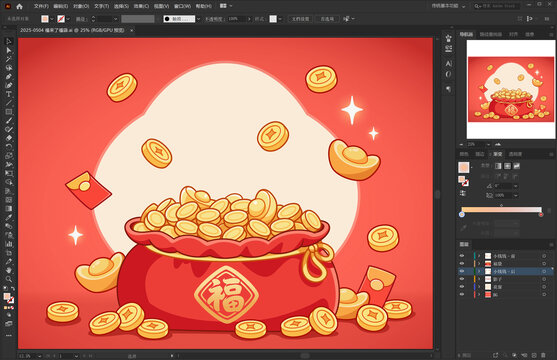Select the Column Graph tool
Image resolution: width=557 pixels, height=360 pixels.
click(9, 244)
